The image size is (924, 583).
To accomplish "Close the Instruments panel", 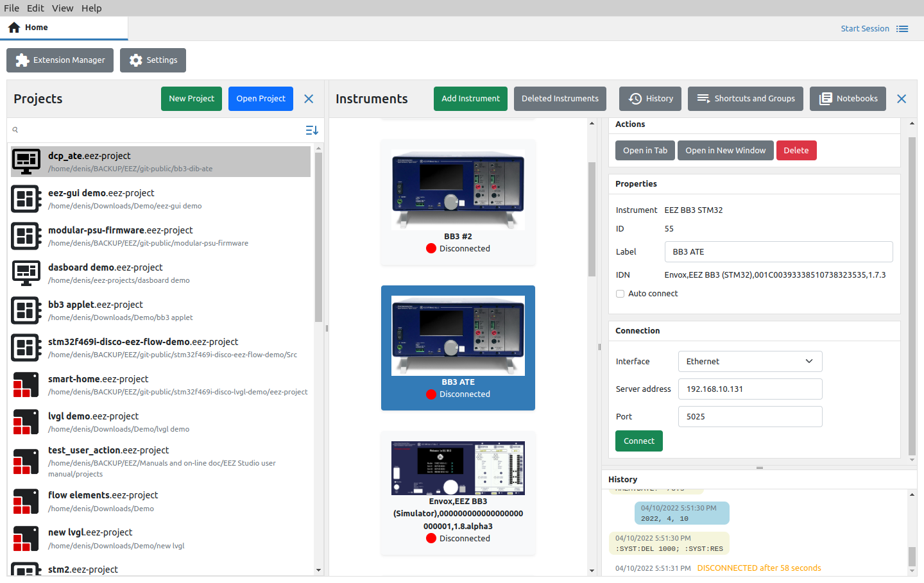I will [902, 99].
